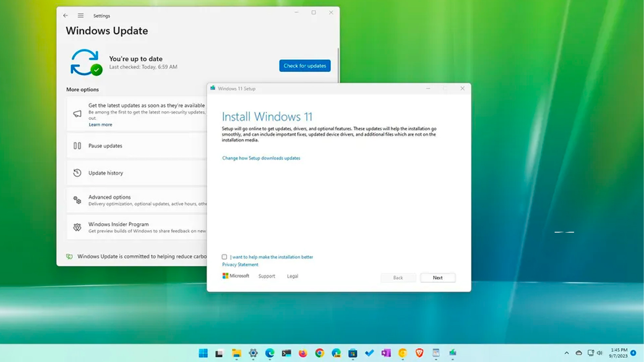Click Next in Windows 11 Setup
The width and height of the screenshot is (644, 362).
(x=437, y=278)
